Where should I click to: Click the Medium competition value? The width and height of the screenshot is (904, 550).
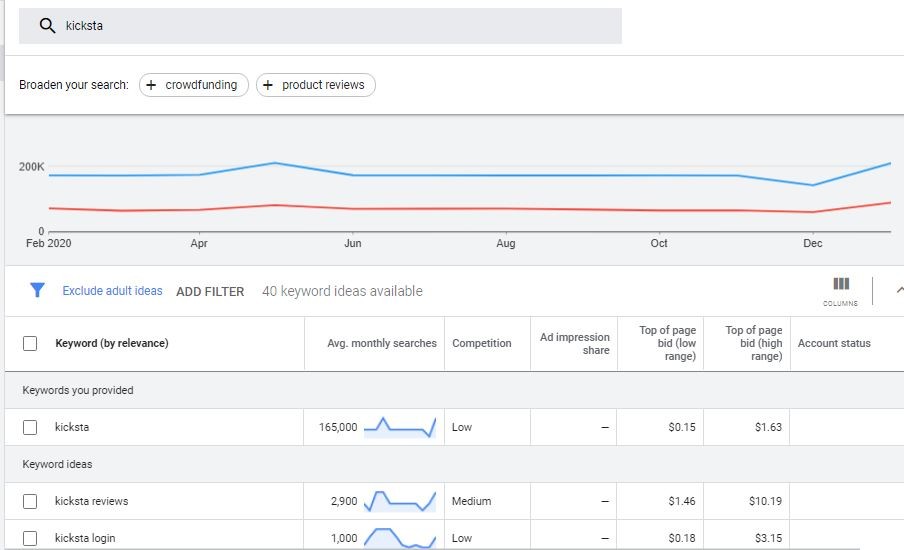click(472, 501)
